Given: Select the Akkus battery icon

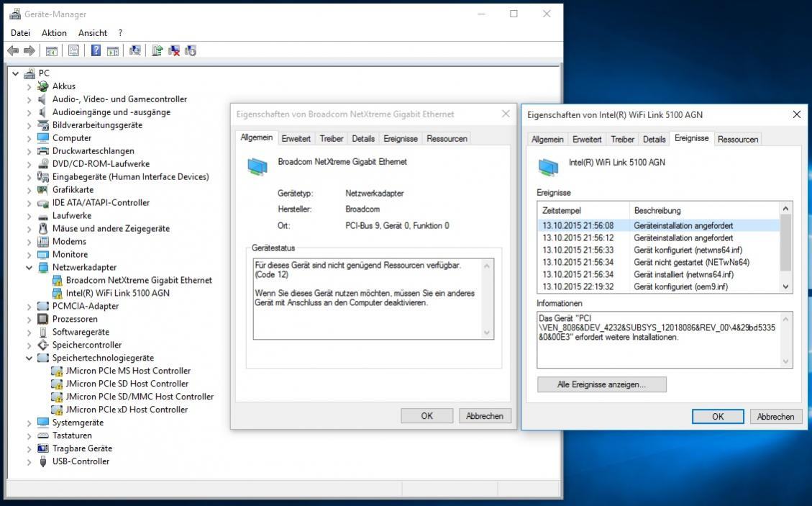Looking at the screenshot, I should (x=43, y=86).
